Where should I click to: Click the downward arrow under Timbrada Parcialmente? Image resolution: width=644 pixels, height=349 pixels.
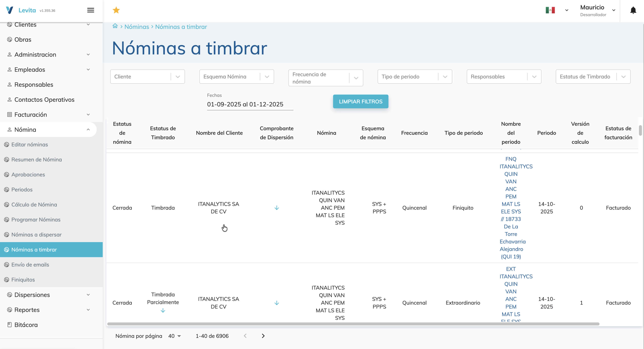pos(163,310)
